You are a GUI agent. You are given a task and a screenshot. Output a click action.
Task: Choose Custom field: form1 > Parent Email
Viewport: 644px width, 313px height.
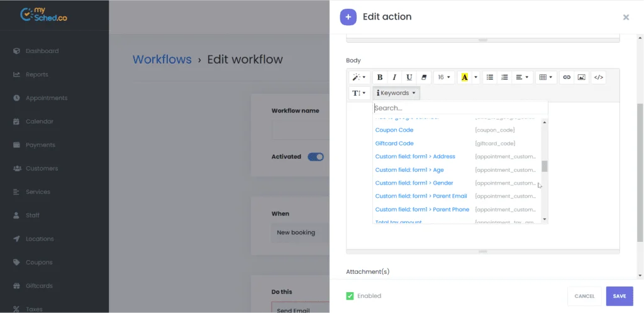point(421,196)
